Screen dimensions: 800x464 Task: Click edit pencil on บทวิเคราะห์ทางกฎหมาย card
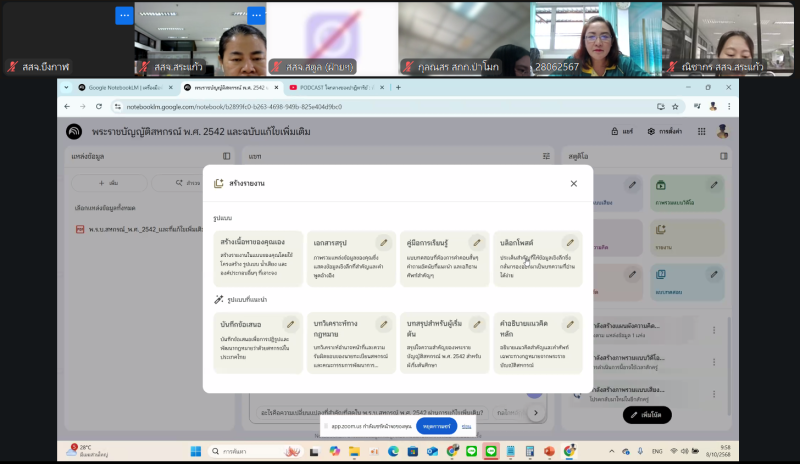pyautogui.click(x=383, y=324)
